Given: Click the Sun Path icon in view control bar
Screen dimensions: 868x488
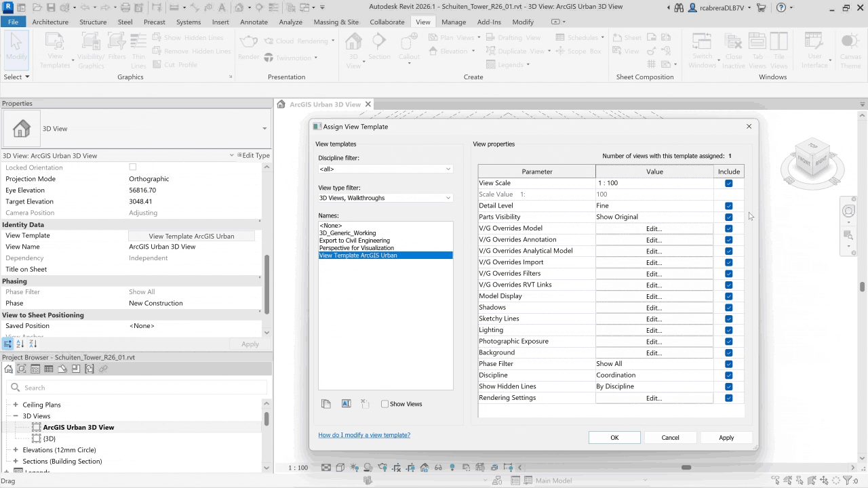Looking at the screenshot, I should pos(354,468).
